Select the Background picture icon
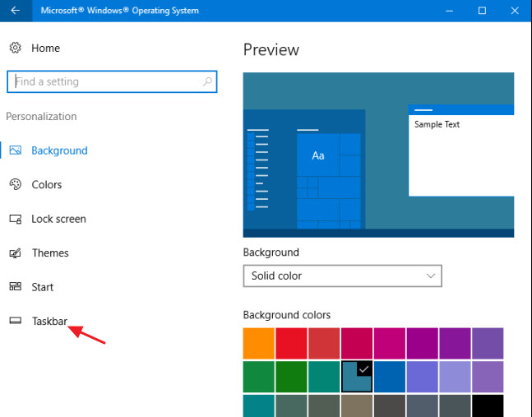Viewport: 532px width, 417px height. coord(16,151)
